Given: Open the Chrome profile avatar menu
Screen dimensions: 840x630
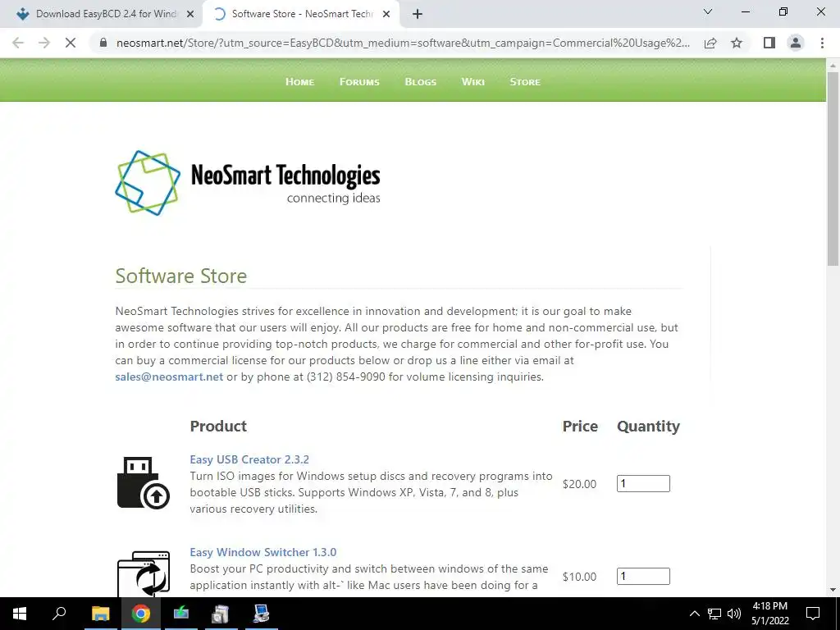Looking at the screenshot, I should pyautogui.click(x=796, y=43).
